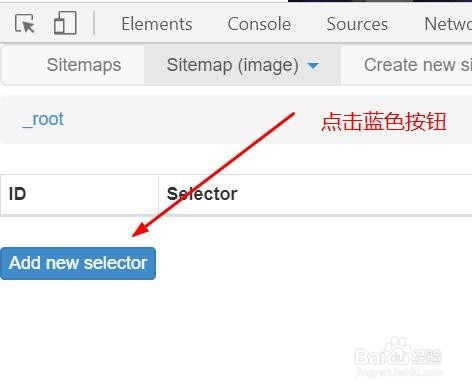Screen dimensions: 472x390
Task: Click the Selector column header
Action: click(x=202, y=194)
